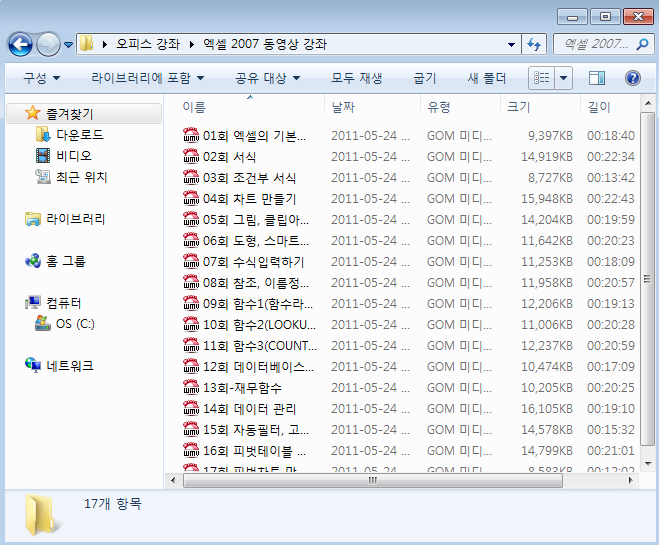Open the address bar history dropdown
This screenshot has width=659, height=545.
pos(511,44)
